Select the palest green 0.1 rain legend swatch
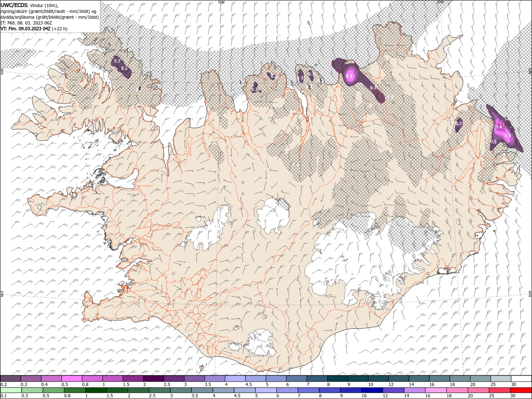The width and height of the screenshot is (532, 399). pos(11,390)
